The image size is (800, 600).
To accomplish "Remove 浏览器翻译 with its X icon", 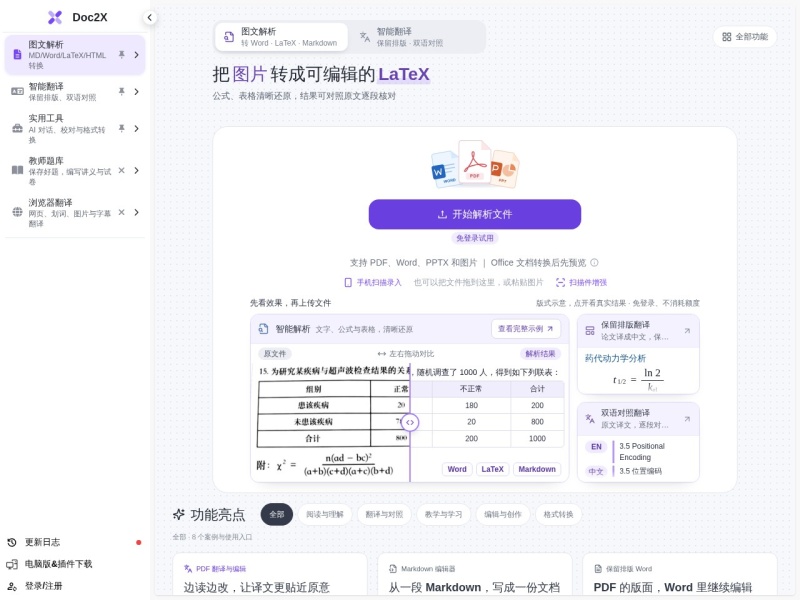I will click(x=121, y=212).
